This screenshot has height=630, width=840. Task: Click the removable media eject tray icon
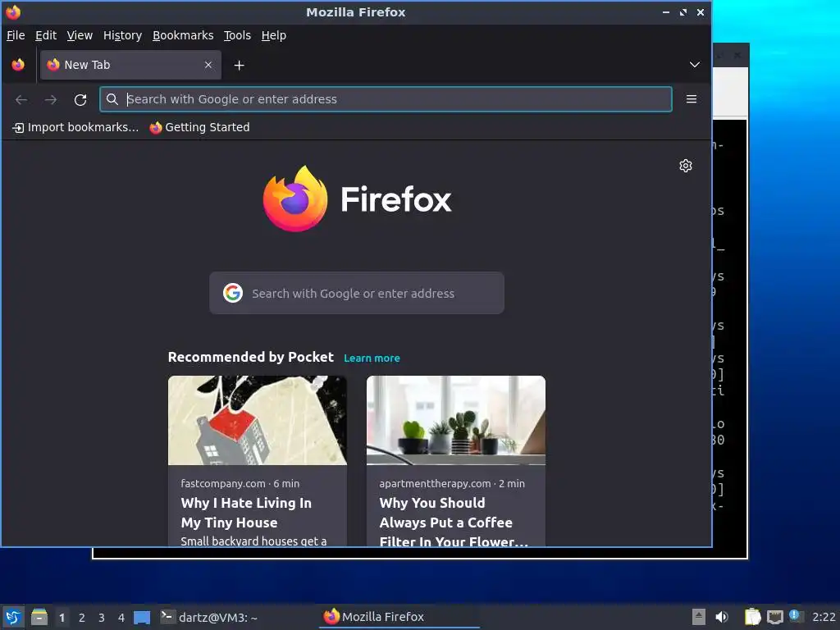coord(698,617)
